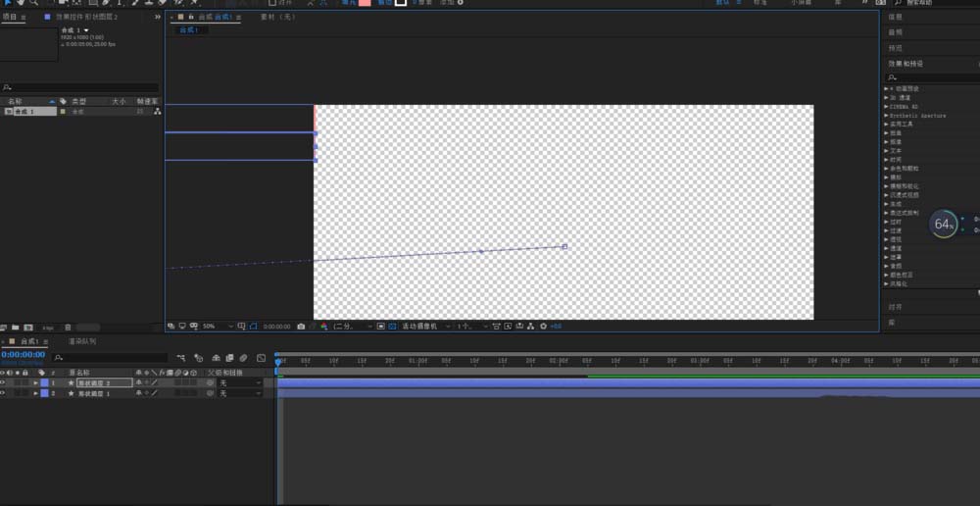Open the 音频 panel
The width and height of the screenshot is (980, 506).
point(896,32)
